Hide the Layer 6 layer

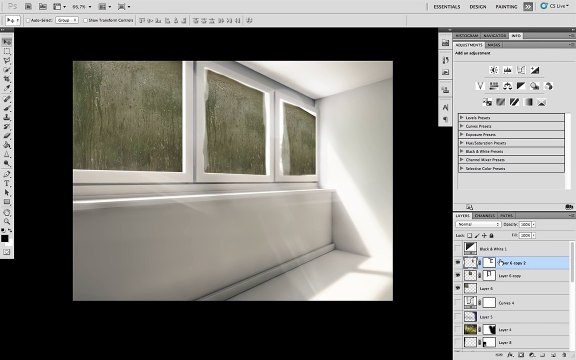(x=458, y=288)
